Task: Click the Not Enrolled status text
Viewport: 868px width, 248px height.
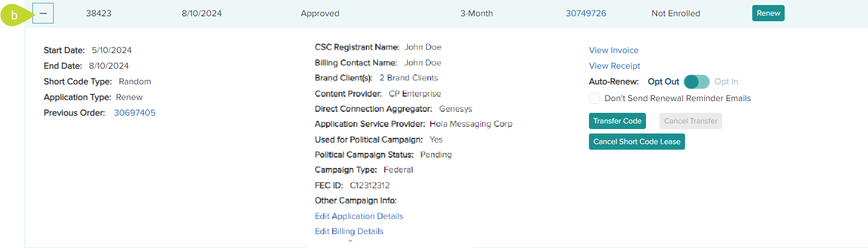Action: 676,13
